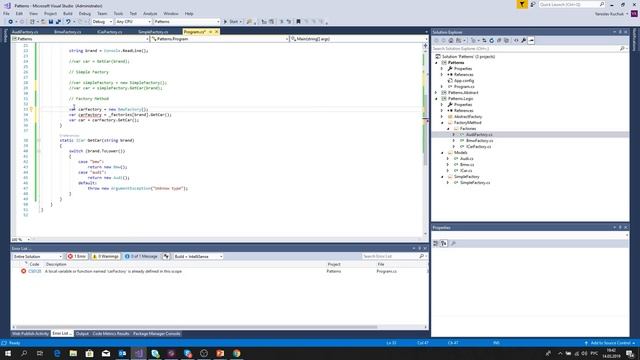This screenshot has height=360, width=640.
Task: Open the Analyze menu
Action: click(x=150, y=13)
